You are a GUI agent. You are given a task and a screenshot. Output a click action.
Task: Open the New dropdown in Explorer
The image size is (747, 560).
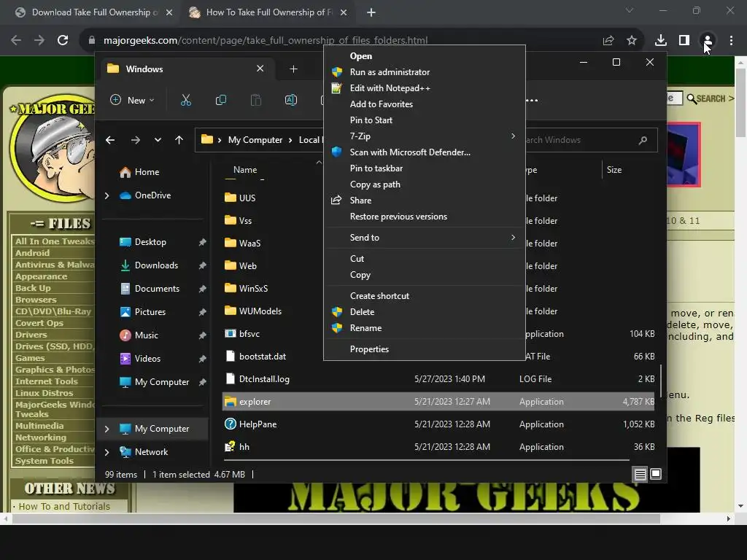[x=132, y=101]
